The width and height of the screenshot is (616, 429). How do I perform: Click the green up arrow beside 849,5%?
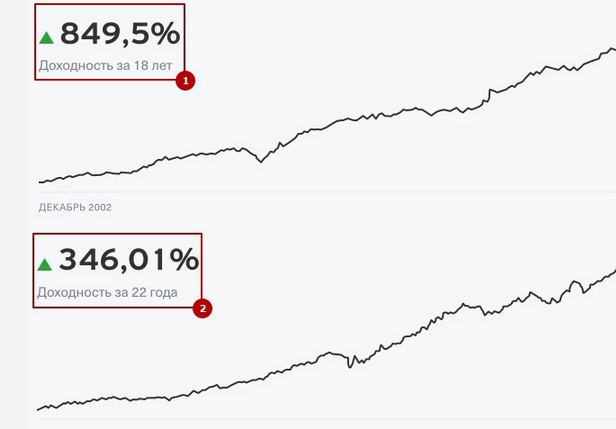[x=45, y=38]
